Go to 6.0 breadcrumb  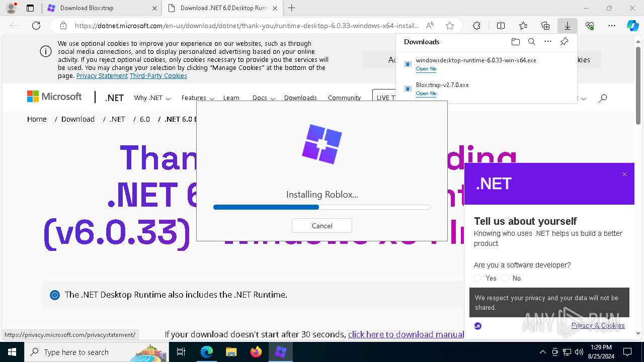click(x=145, y=119)
